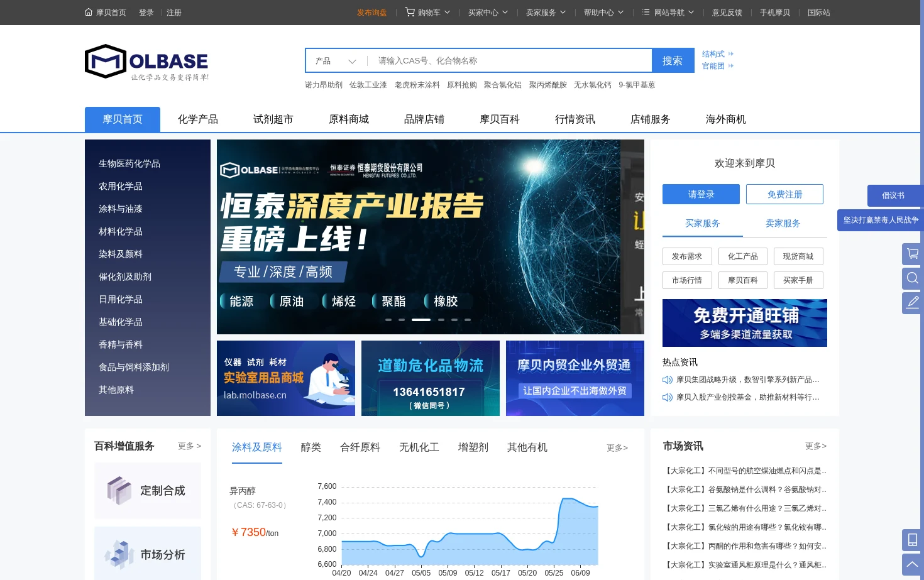This screenshot has height=580, width=924.
Task: Open the 品牌店铺 nav tab
Action: [424, 119]
